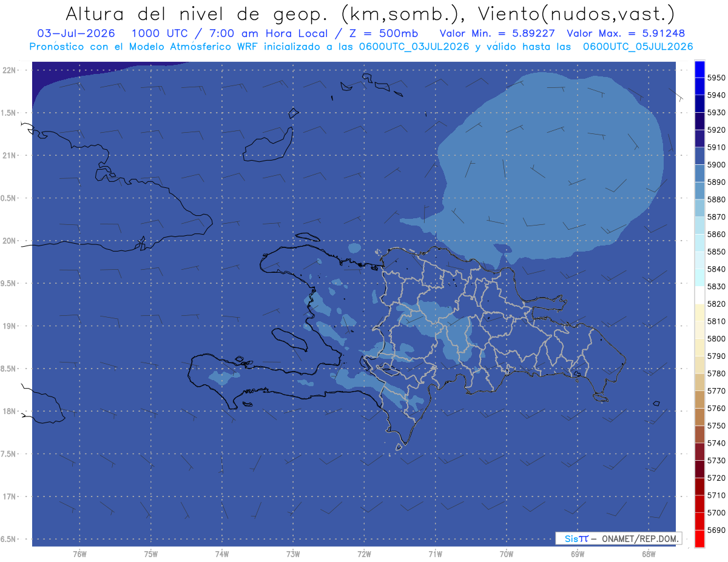Viewport: 728px width, 562px height.
Task: Click the 5890 legend value
Action: (716, 182)
